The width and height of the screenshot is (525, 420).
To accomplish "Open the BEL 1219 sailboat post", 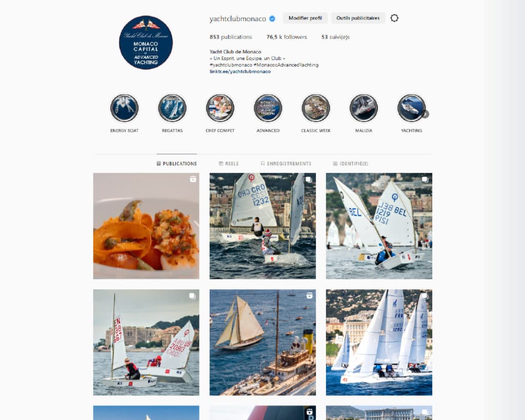I will click(x=379, y=226).
